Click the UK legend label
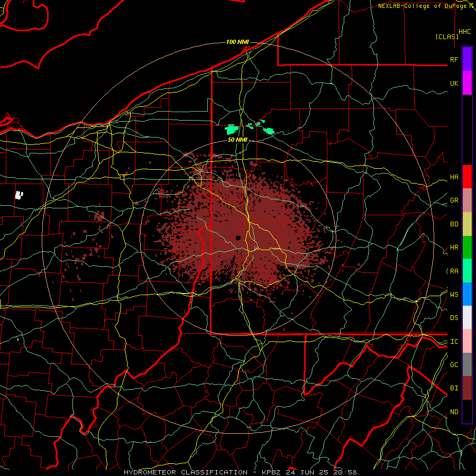Image resolution: width=476 pixels, height=476 pixels. 454,83
